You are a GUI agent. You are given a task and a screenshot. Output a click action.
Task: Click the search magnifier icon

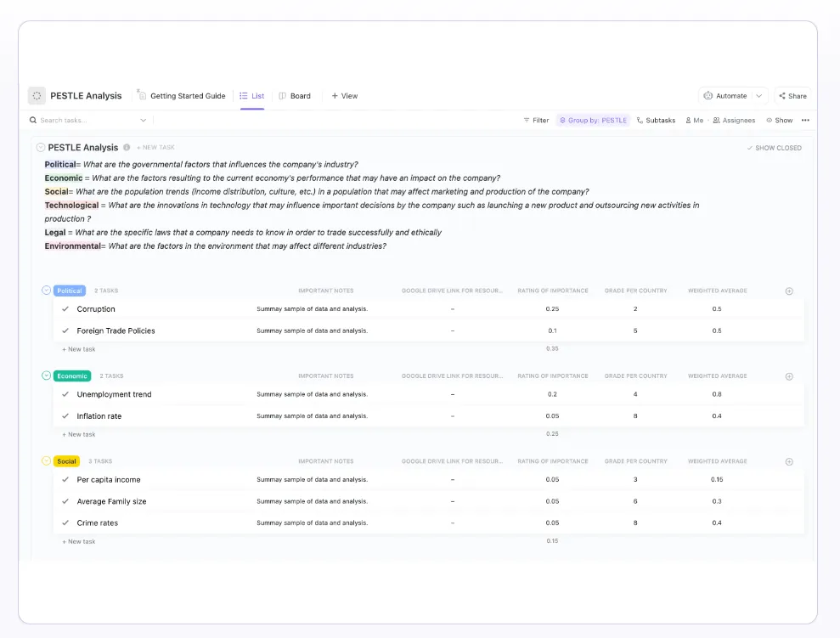tap(33, 120)
